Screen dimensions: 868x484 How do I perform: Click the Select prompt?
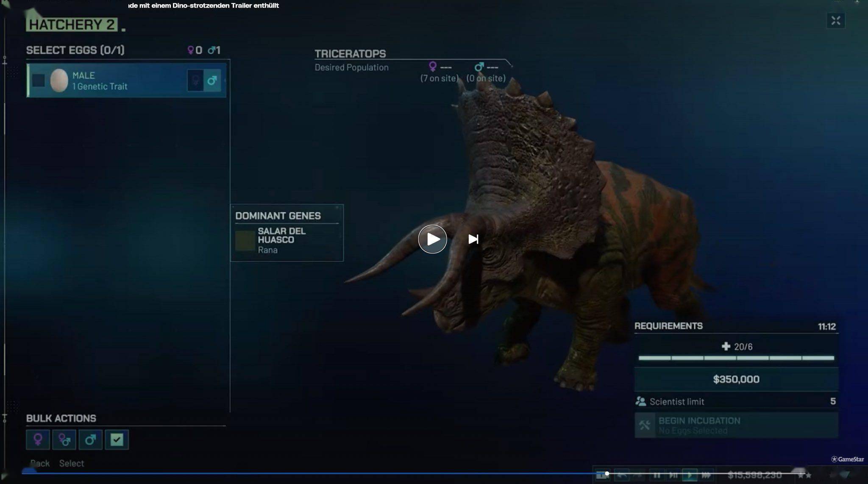point(71,463)
